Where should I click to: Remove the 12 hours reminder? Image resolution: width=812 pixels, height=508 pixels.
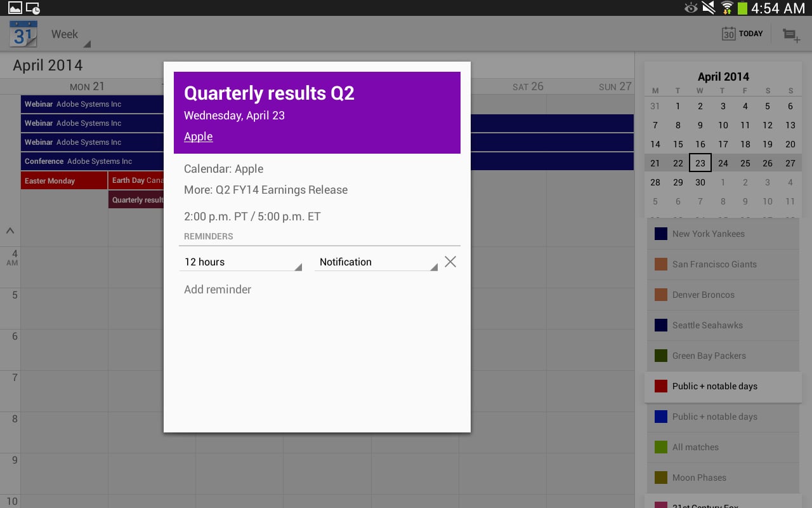coord(450,262)
